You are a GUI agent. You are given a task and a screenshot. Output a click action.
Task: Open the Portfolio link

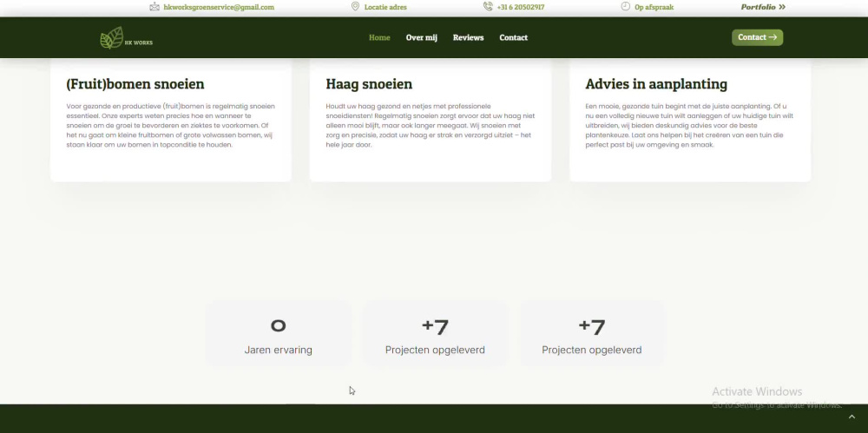(758, 7)
